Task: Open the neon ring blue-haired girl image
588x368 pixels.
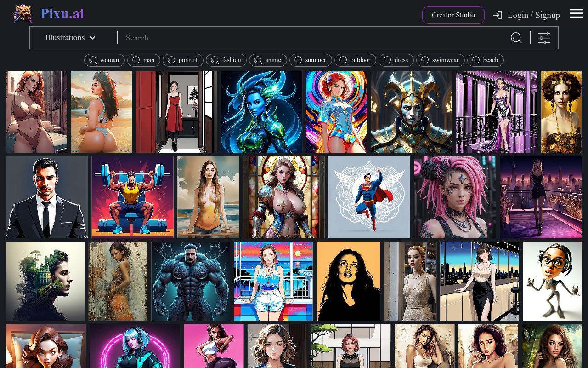Action: [x=135, y=346]
